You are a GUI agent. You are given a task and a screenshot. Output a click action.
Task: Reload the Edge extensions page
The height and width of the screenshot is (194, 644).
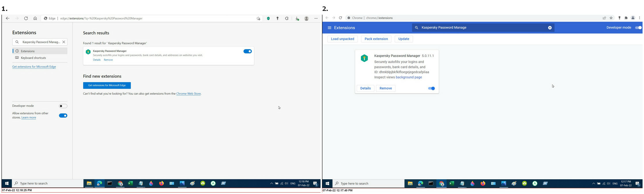(x=26, y=18)
